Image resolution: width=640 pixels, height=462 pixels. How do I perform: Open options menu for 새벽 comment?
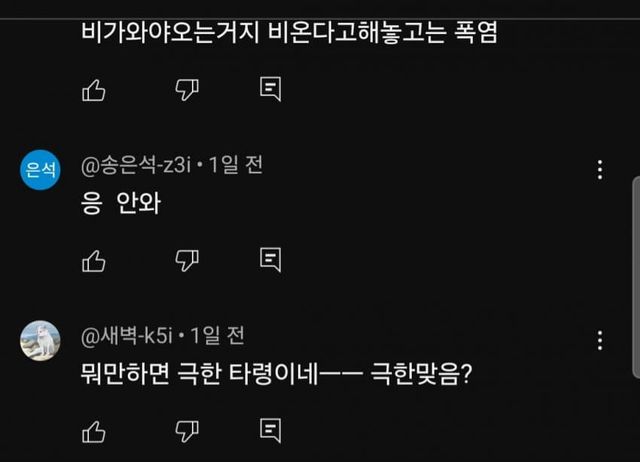click(599, 339)
